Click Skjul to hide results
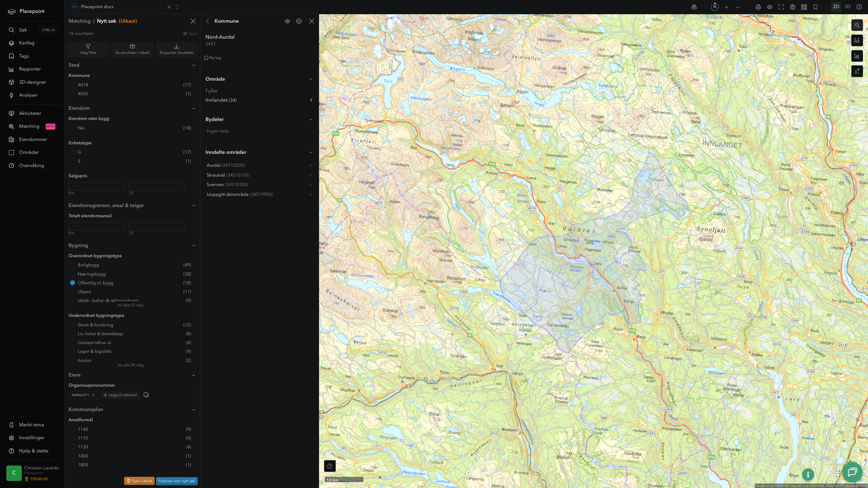868x488 pixels. tap(190, 34)
